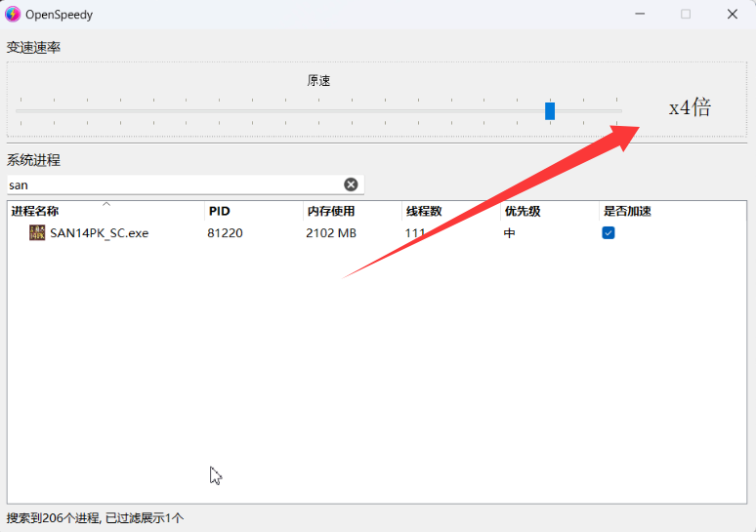Close the OpenSpeedy window

pyautogui.click(x=732, y=14)
